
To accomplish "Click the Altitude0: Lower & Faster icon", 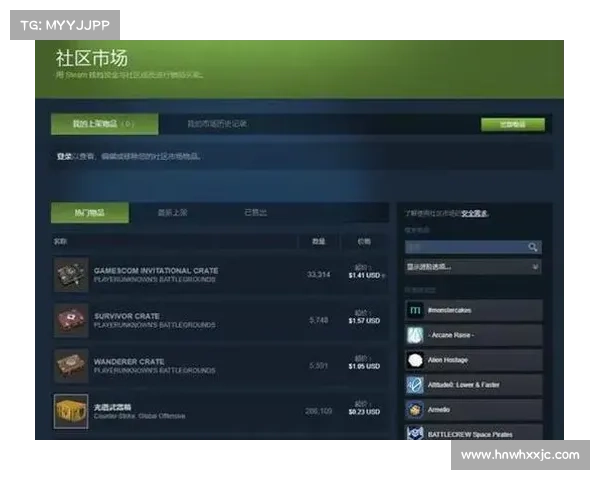I will [x=415, y=385].
